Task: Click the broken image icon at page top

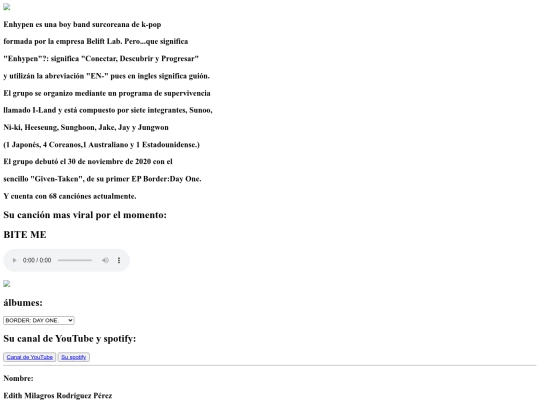Action: 7,7
